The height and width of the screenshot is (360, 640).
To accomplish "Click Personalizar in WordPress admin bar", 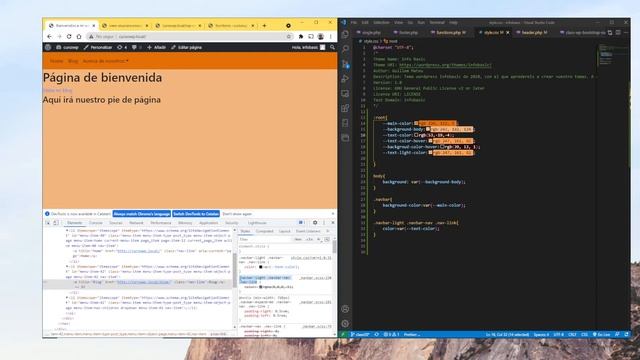I will [98, 47].
